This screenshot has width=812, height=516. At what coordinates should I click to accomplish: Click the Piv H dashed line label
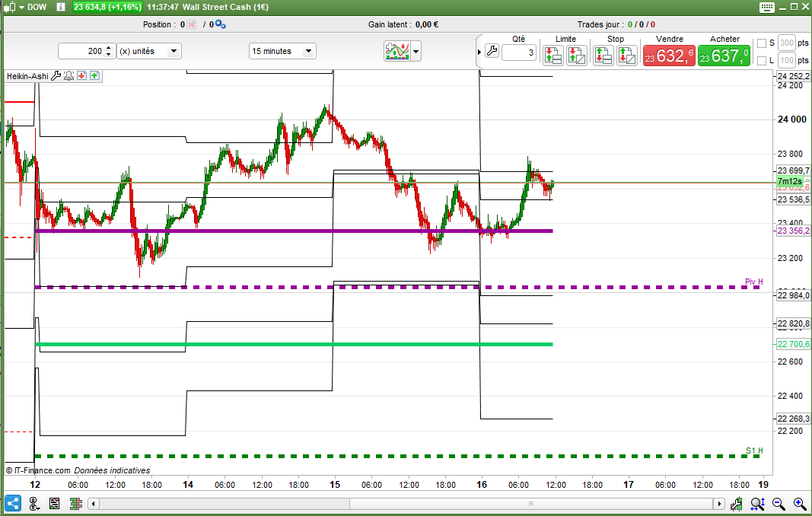point(753,282)
